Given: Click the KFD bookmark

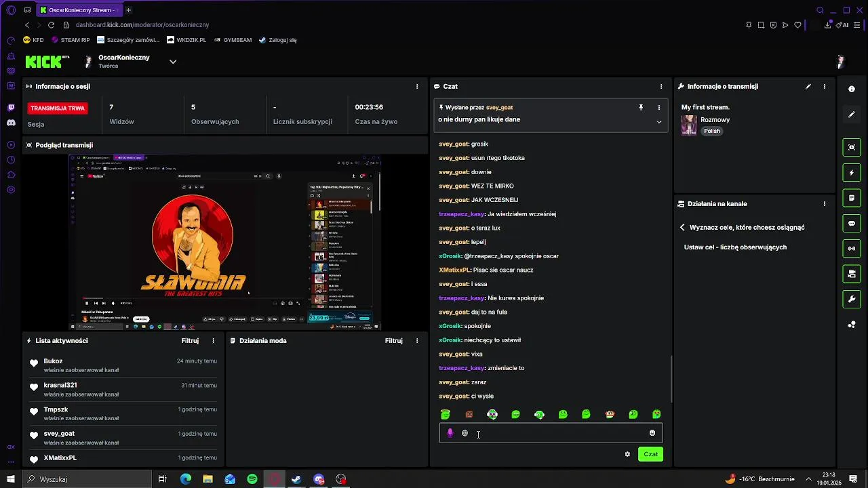Looking at the screenshot, I should [x=33, y=40].
